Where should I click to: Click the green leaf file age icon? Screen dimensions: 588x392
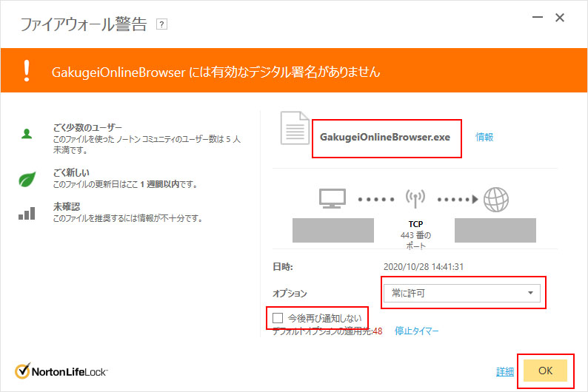[x=27, y=178]
